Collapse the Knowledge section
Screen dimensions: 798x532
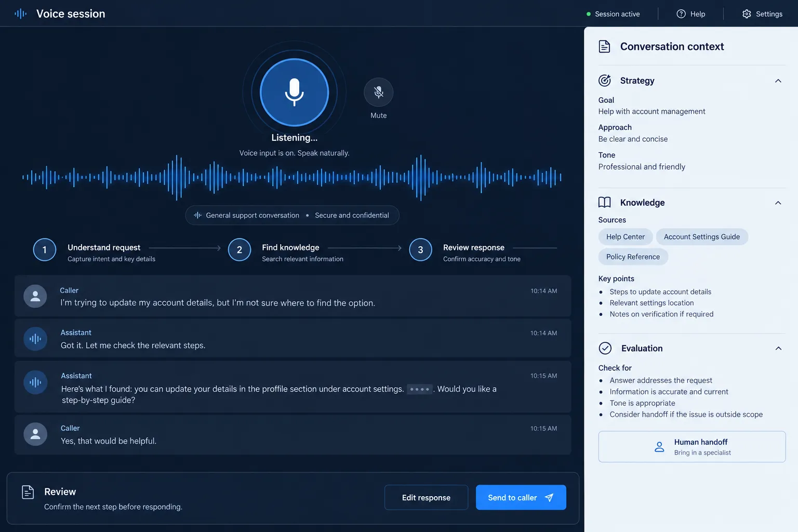(x=778, y=203)
